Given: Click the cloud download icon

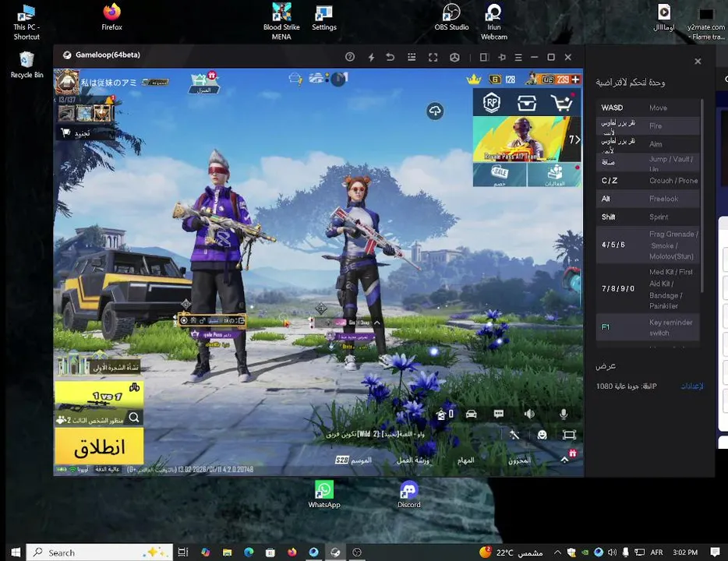Looking at the screenshot, I should (435, 111).
